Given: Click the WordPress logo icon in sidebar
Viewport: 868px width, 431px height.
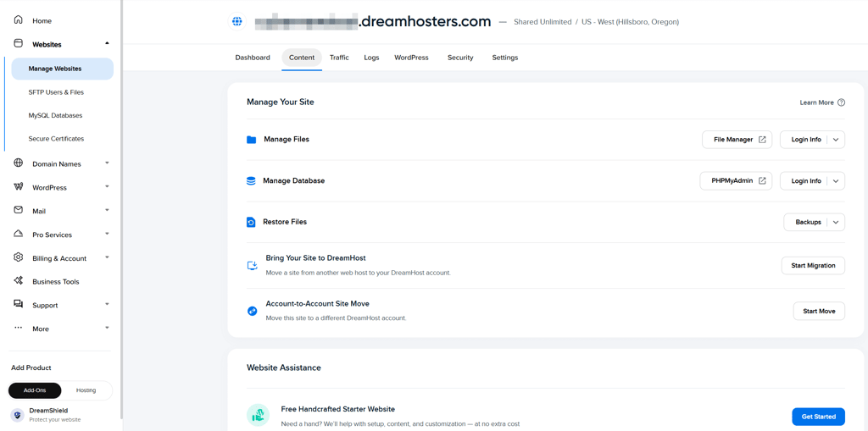Looking at the screenshot, I should coord(19,187).
